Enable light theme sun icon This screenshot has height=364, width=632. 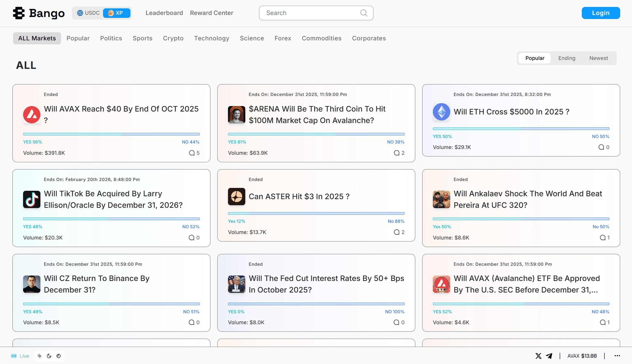tap(40, 356)
